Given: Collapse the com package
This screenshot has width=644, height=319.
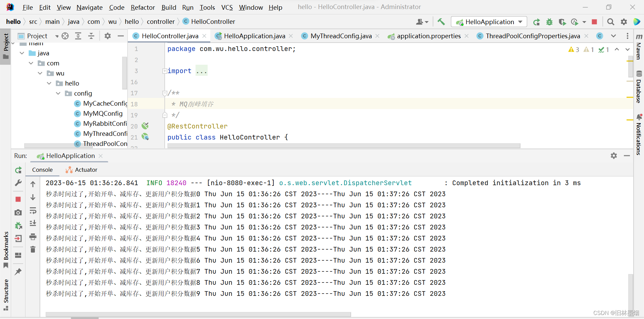Looking at the screenshot, I should [31, 63].
